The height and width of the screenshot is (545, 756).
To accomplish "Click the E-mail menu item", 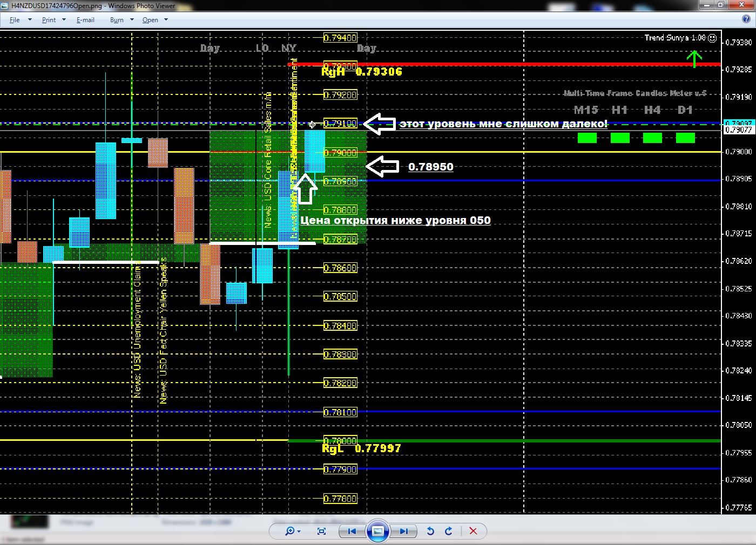I will click(x=85, y=19).
